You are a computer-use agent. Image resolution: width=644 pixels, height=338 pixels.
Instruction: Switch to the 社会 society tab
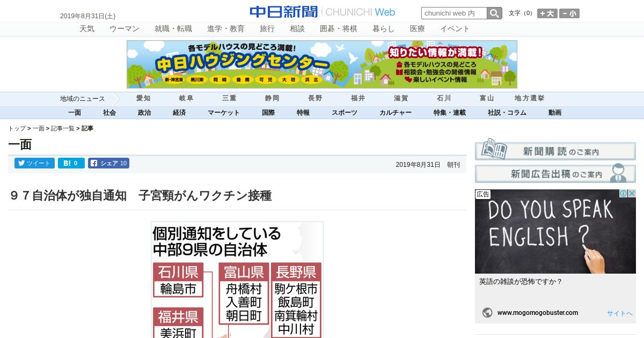point(109,113)
